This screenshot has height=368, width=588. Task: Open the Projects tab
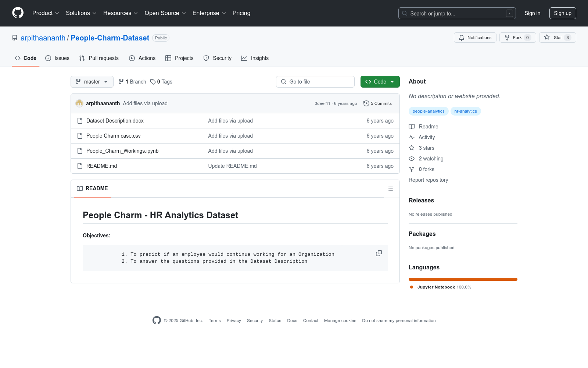[x=179, y=58]
